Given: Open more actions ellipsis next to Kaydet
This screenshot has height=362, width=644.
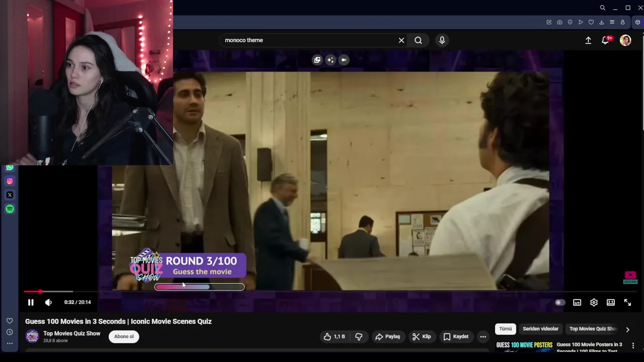Looking at the screenshot, I should pos(483,337).
